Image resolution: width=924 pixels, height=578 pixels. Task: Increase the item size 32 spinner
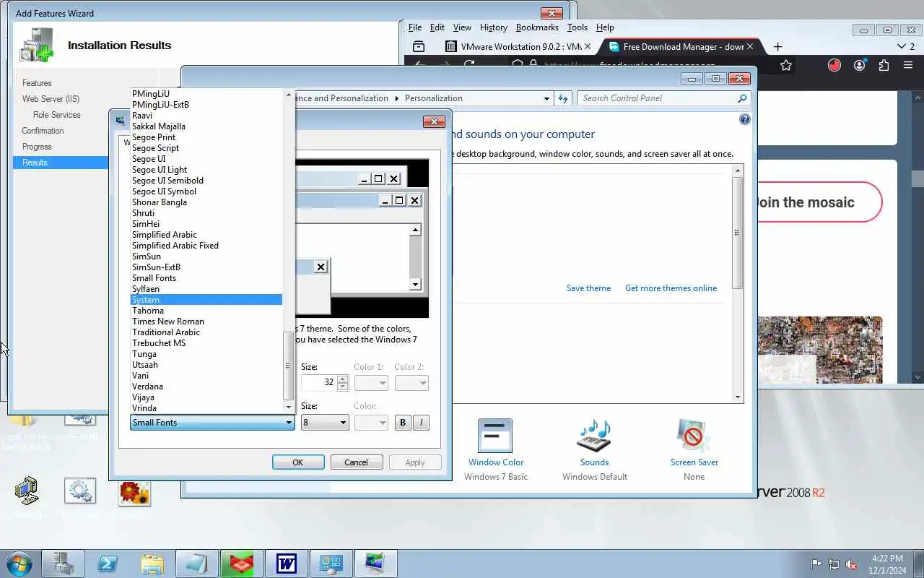343,379
